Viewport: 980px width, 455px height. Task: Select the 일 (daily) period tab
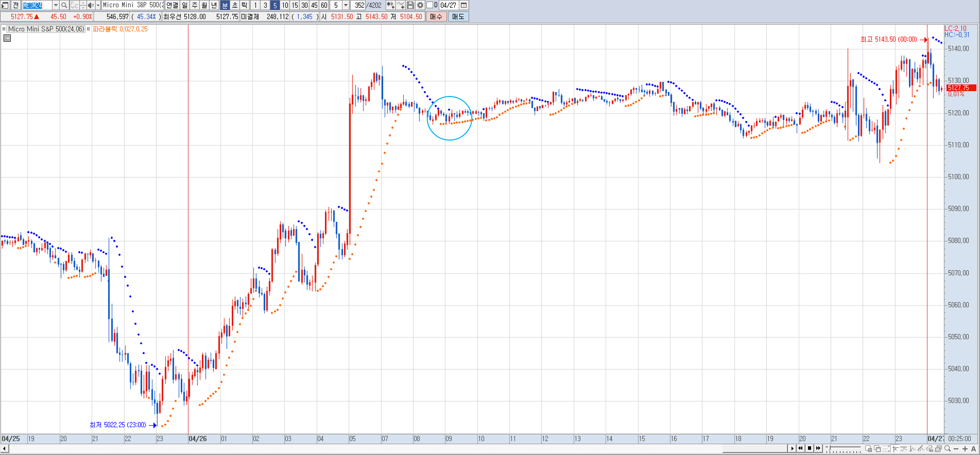(185, 5)
